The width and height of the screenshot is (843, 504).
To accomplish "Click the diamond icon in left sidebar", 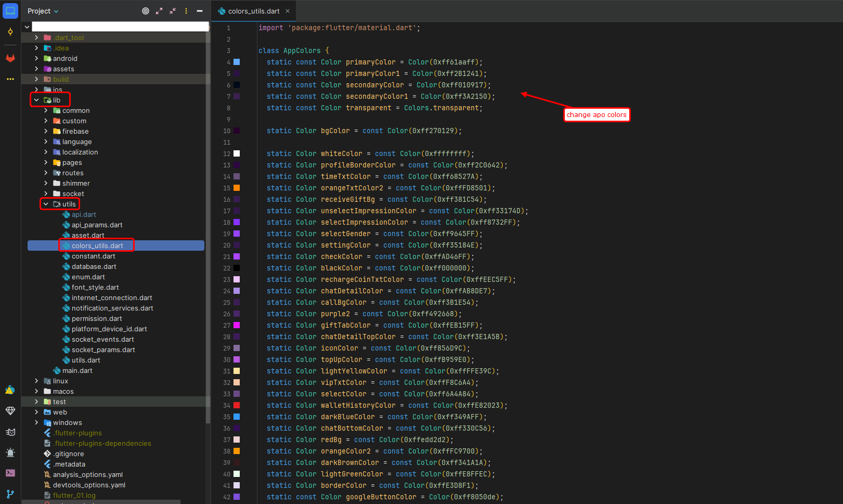I will click(x=10, y=411).
